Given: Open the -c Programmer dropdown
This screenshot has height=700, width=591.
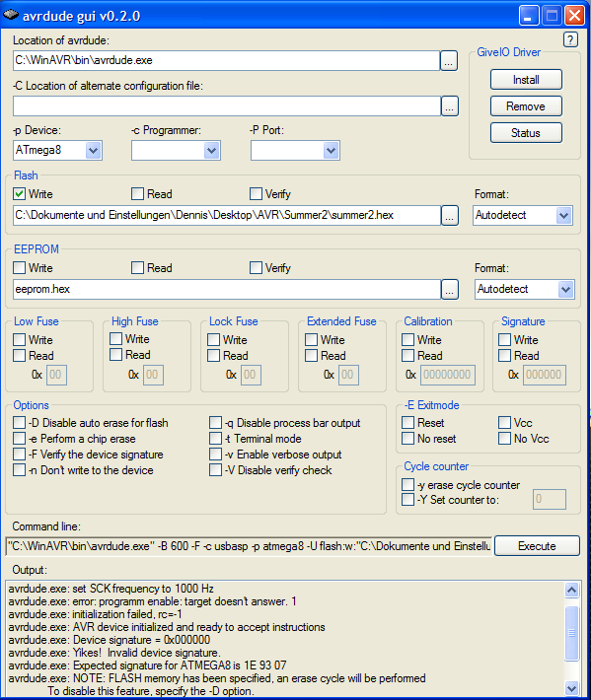Looking at the screenshot, I should click(212, 151).
